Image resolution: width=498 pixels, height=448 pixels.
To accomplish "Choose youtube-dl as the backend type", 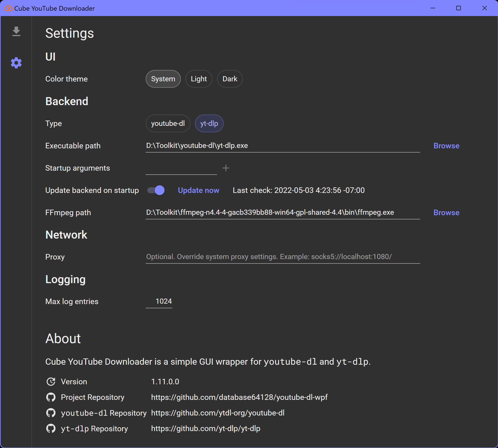I will point(168,124).
